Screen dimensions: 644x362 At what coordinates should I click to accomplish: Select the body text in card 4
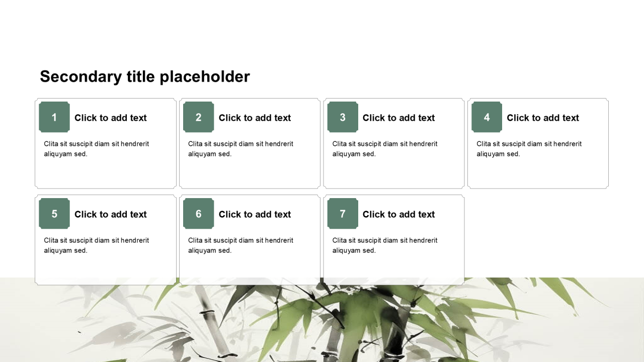(529, 149)
